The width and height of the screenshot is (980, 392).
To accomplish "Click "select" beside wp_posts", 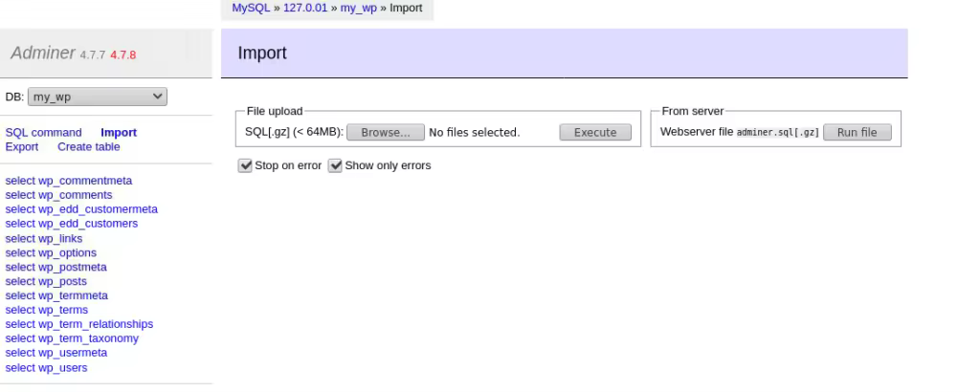I will (x=20, y=281).
